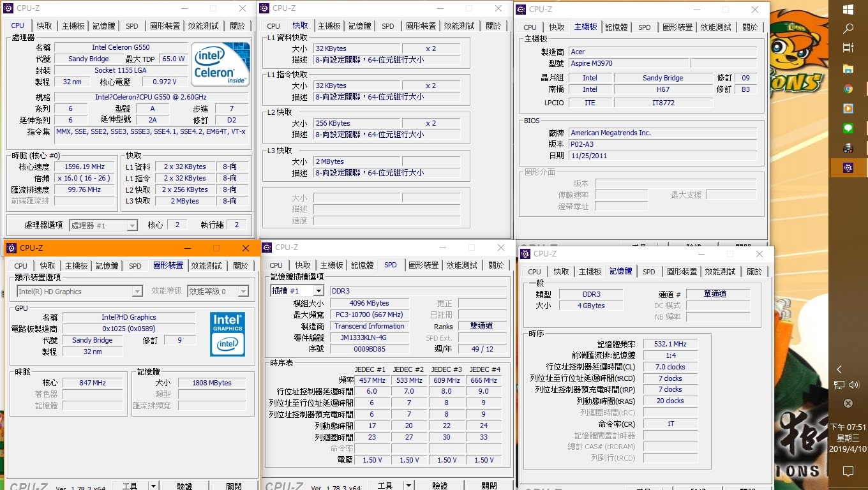Viewport: 868px width, 490px height.
Task: Click 工具 button in SPD window
Action: pos(385,486)
